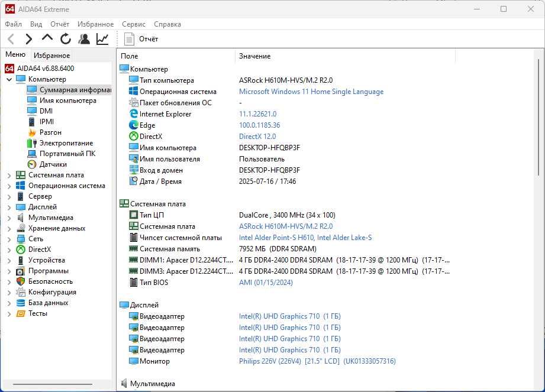Expand the Сервер tree node
Viewport: 545px width, 392px height.
pyautogui.click(x=9, y=197)
